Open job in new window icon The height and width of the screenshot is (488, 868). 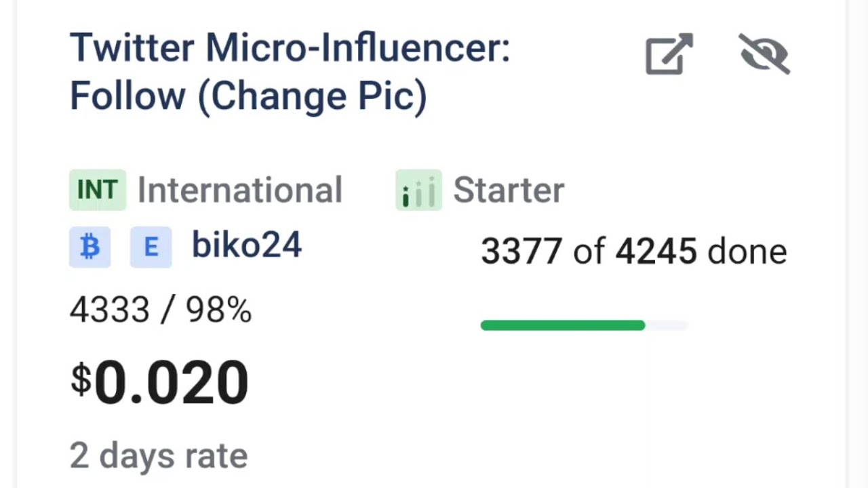pyautogui.click(x=669, y=54)
